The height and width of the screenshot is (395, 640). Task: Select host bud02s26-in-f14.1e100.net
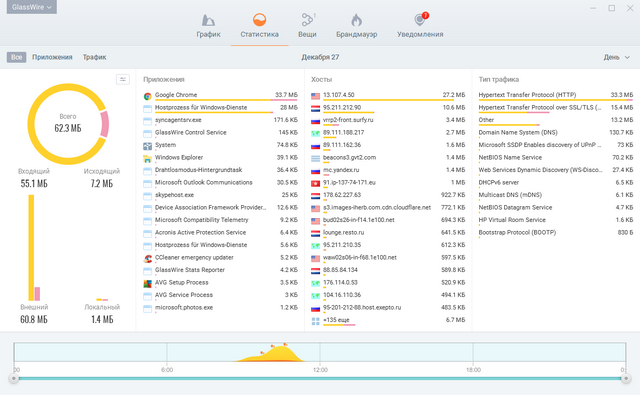coord(388,220)
